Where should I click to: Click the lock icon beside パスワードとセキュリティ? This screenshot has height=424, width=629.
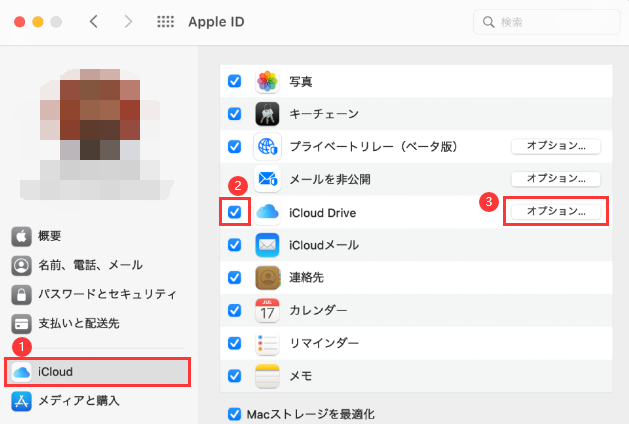21,294
